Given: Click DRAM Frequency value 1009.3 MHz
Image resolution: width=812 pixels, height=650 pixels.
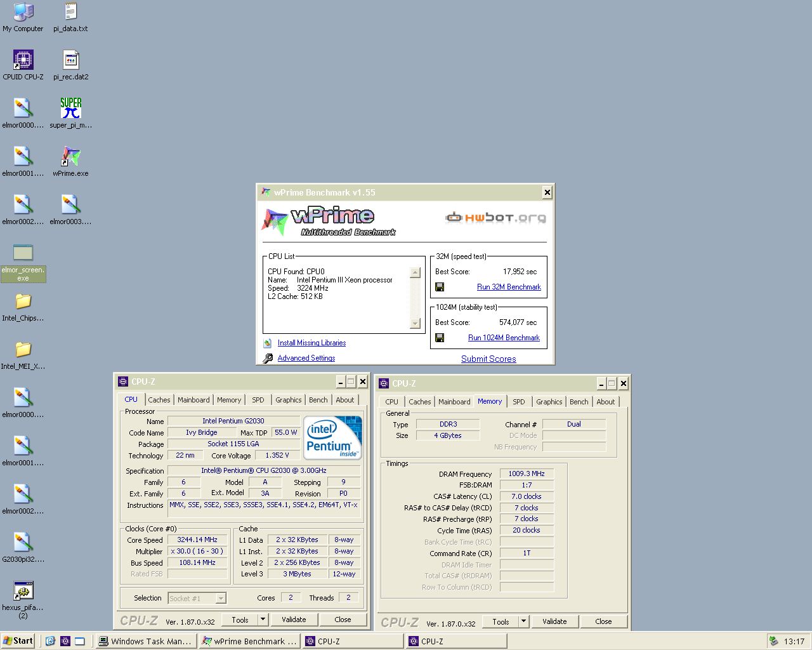Looking at the screenshot, I should coord(527,474).
